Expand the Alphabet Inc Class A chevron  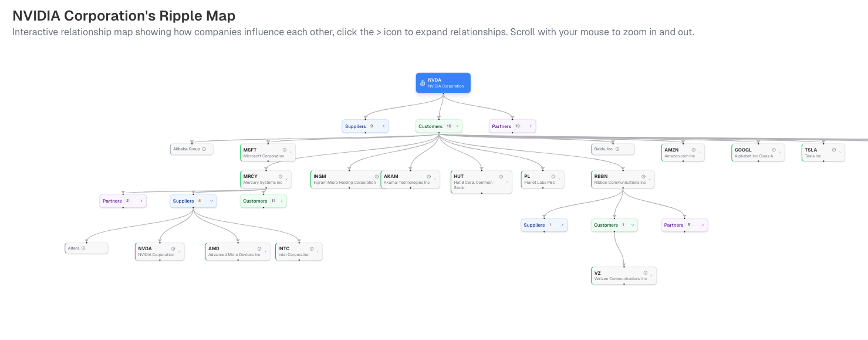click(780, 153)
